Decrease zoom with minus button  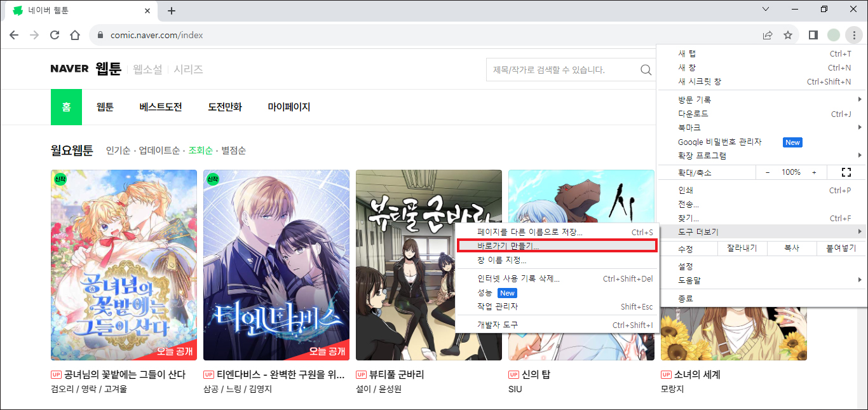click(768, 172)
